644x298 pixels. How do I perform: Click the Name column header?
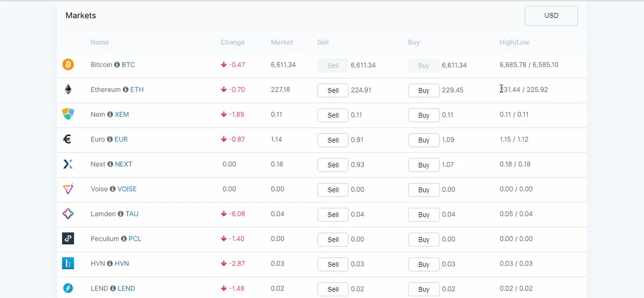point(100,42)
